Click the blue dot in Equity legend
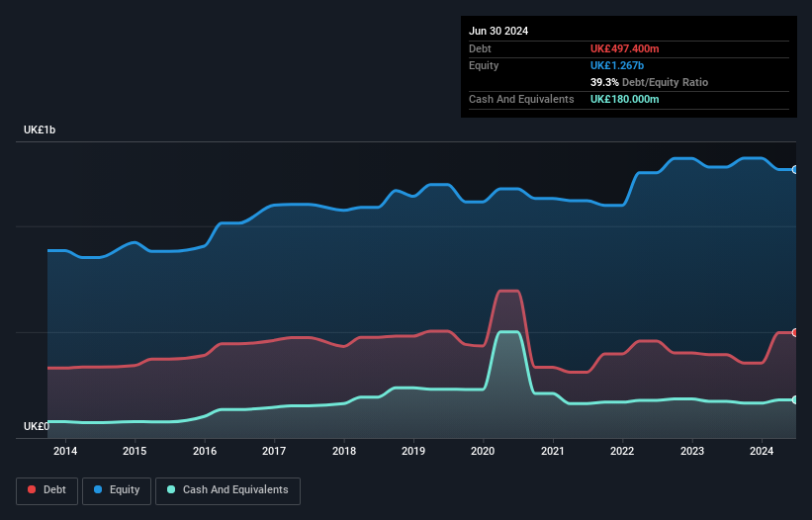812x520 pixels. tap(98, 489)
